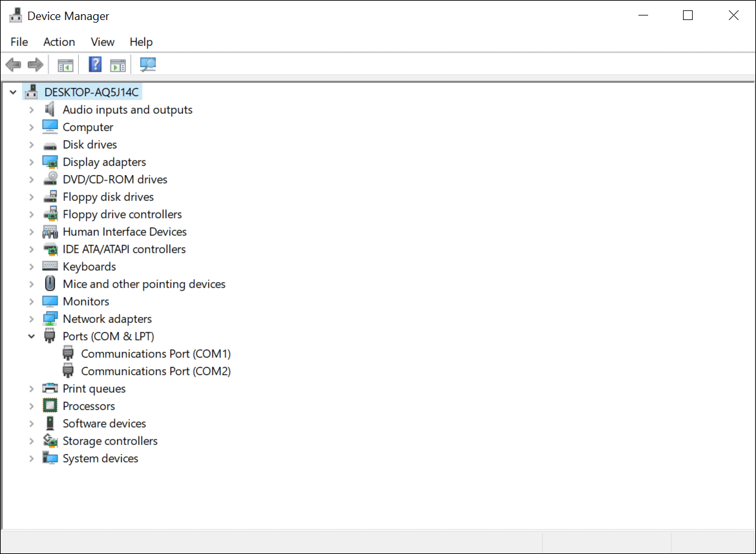Click the blue Help question mark icon
The image size is (756, 554).
pyautogui.click(x=95, y=65)
